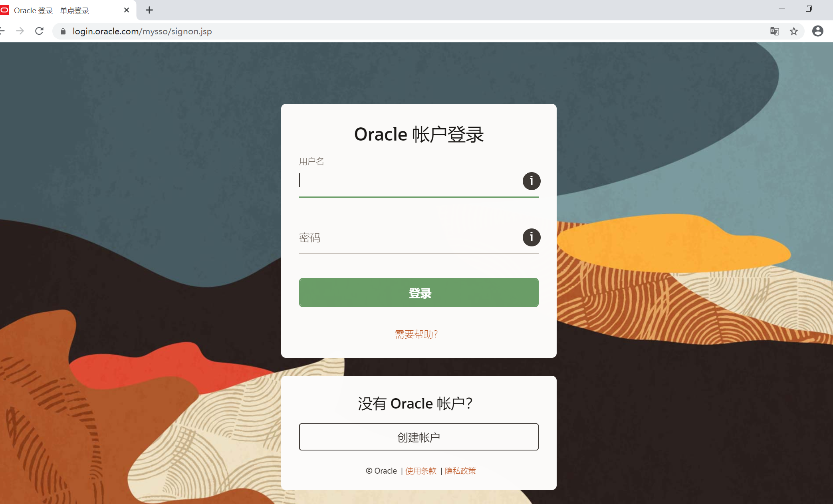Open the 隐私政策 link
Viewport: 833px width, 504px height.
click(460, 471)
